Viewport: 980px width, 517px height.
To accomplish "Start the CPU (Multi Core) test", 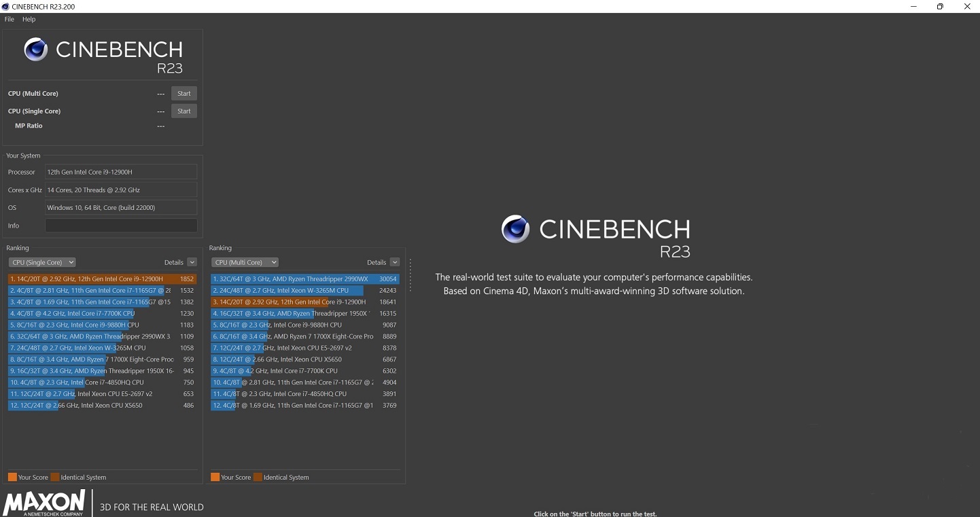I will [183, 94].
